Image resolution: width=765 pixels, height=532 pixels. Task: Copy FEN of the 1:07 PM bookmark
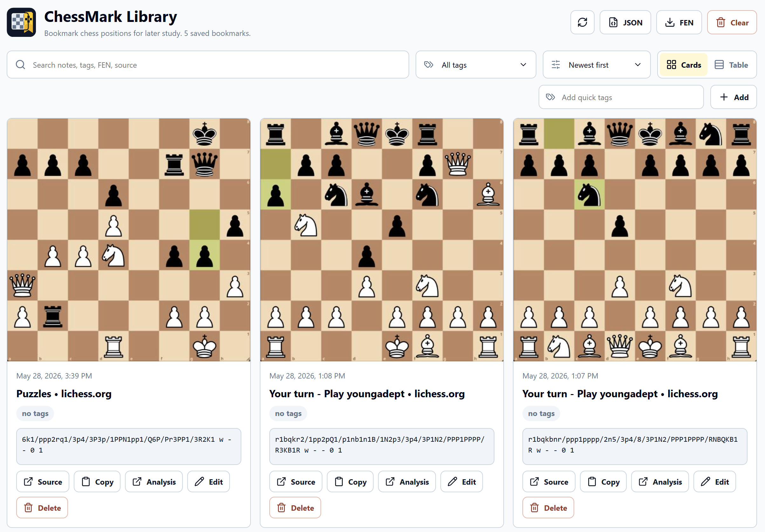[603, 481]
